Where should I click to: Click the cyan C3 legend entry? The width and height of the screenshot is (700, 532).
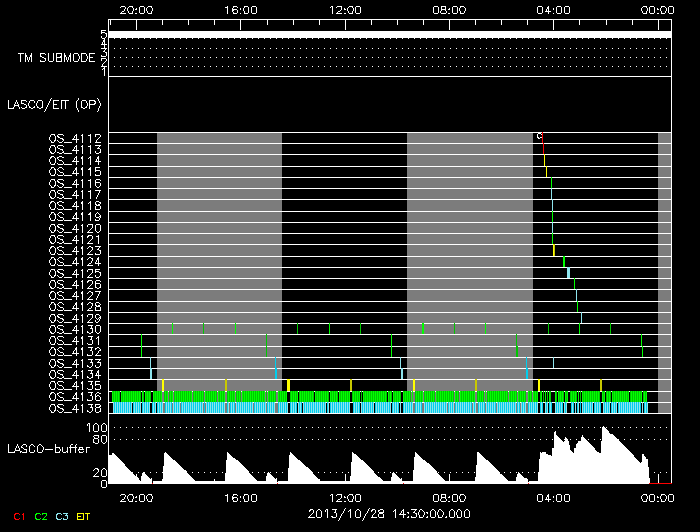[x=62, y=517]
